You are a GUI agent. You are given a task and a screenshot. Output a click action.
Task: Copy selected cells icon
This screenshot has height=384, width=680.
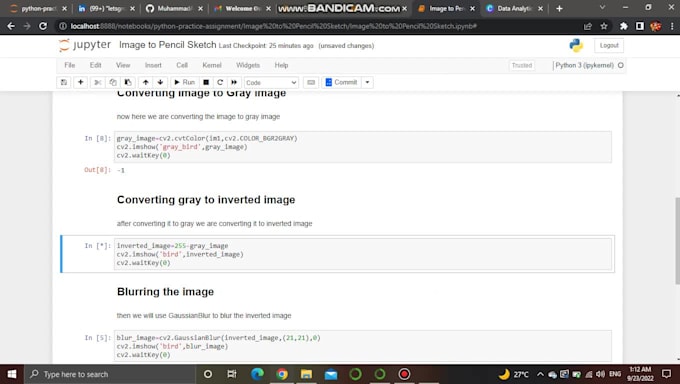(113, 82)
